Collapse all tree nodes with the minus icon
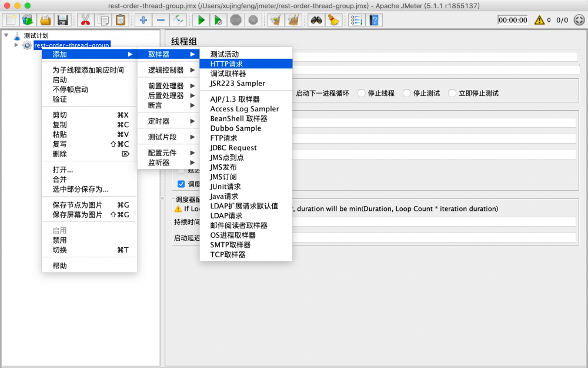The width and height of the screenshot is (588, 368). pyautogui.click(x=161, y=19)
